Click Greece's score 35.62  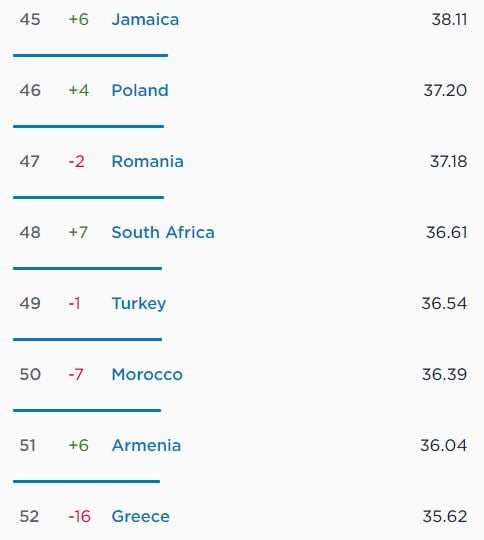(x=445, y=516)
